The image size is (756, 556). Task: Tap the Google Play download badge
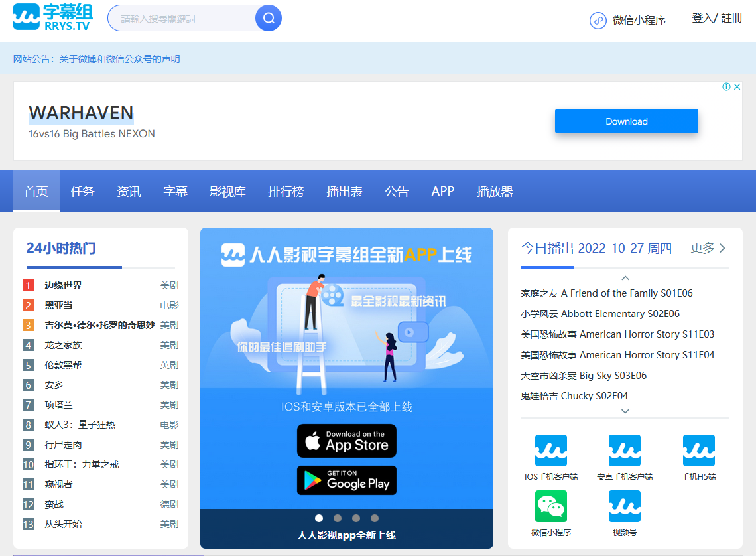pos(347,480)
